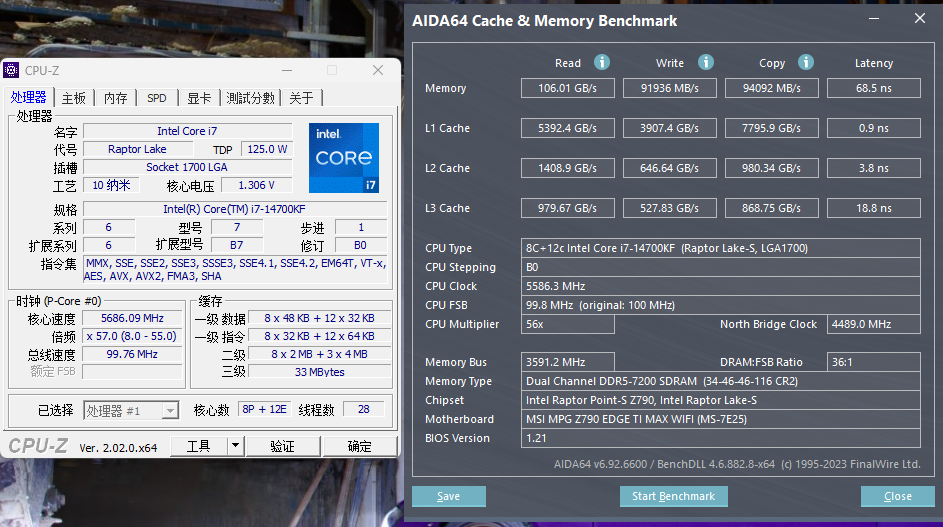Screen dimensions: 943x527
Task: Close the AIDA64 benchmark window with X
Action: click(920, 19)
